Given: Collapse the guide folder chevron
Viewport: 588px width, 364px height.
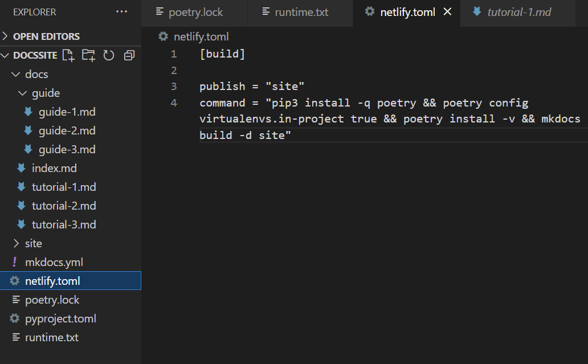Looking at the screenshot, I should point(22,93).
